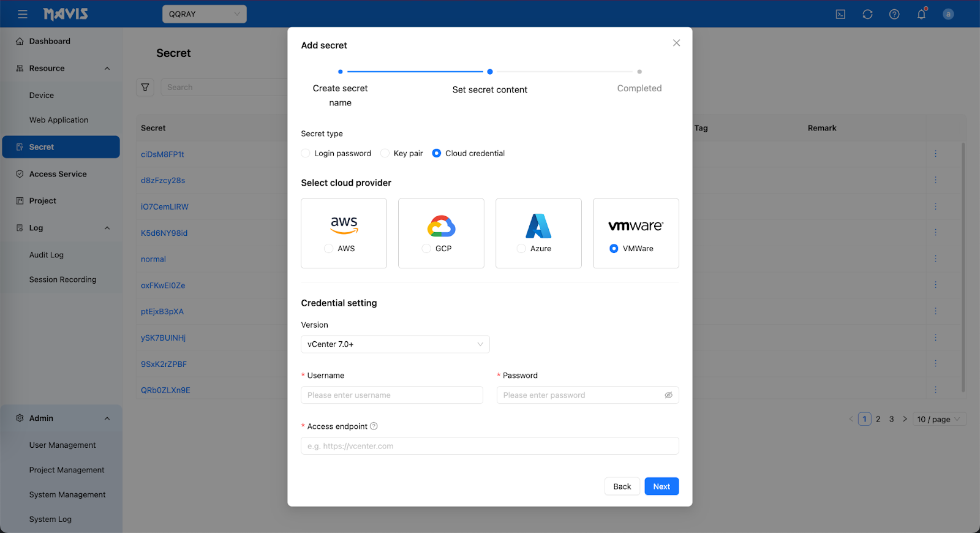Open the vCenter 7.0+ version dropdown
Image resolution: width=980 pixels, height=533 pixels.
[x=395, y=344]
